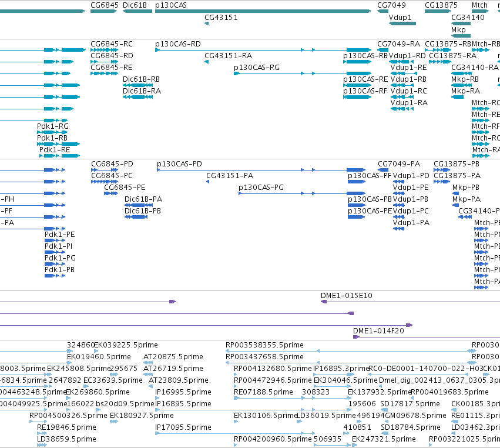Click the Mkp gene label
This screenshot has width=500, height=448.
pyautogui.click(x=458, y=29)
